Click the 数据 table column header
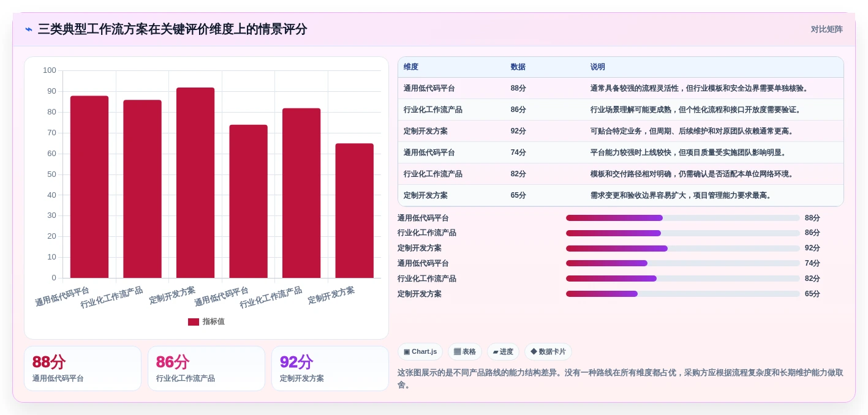 click(x=518, y=67)
